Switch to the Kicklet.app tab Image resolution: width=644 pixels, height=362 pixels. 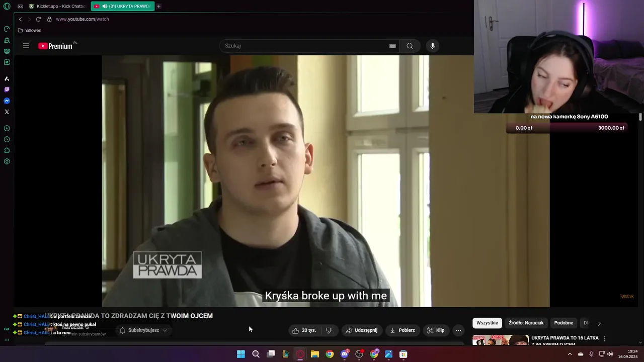(x=57, y=6)
